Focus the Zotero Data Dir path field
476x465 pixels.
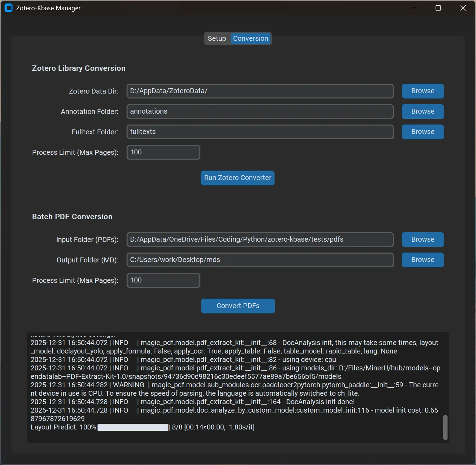[259, 91]
